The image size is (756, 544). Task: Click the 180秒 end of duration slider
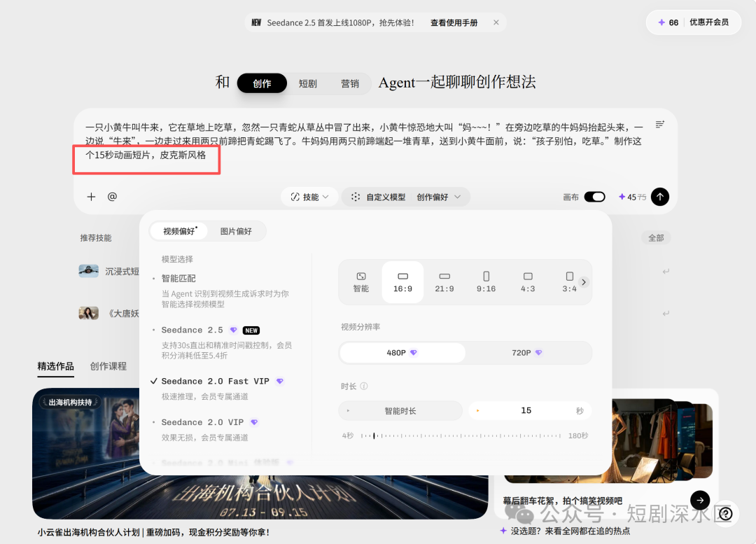[x=577, y=435]
